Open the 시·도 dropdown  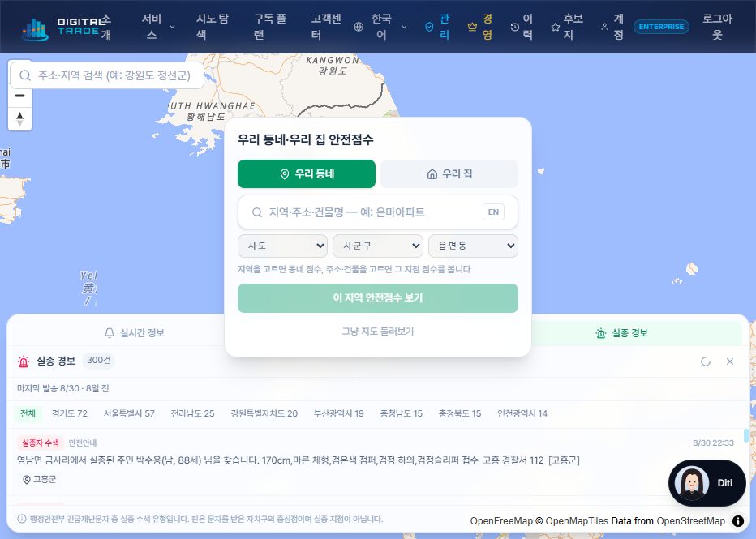point(282,246)
